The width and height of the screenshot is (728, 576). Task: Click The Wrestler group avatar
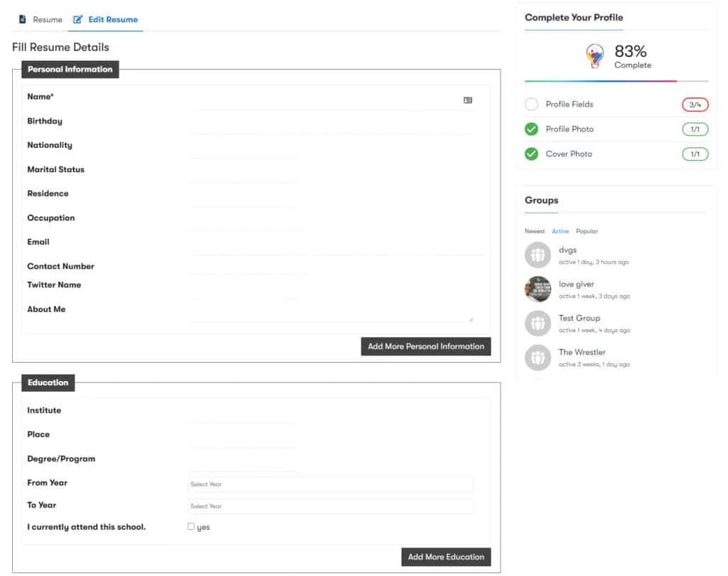(x=537, y=358)
